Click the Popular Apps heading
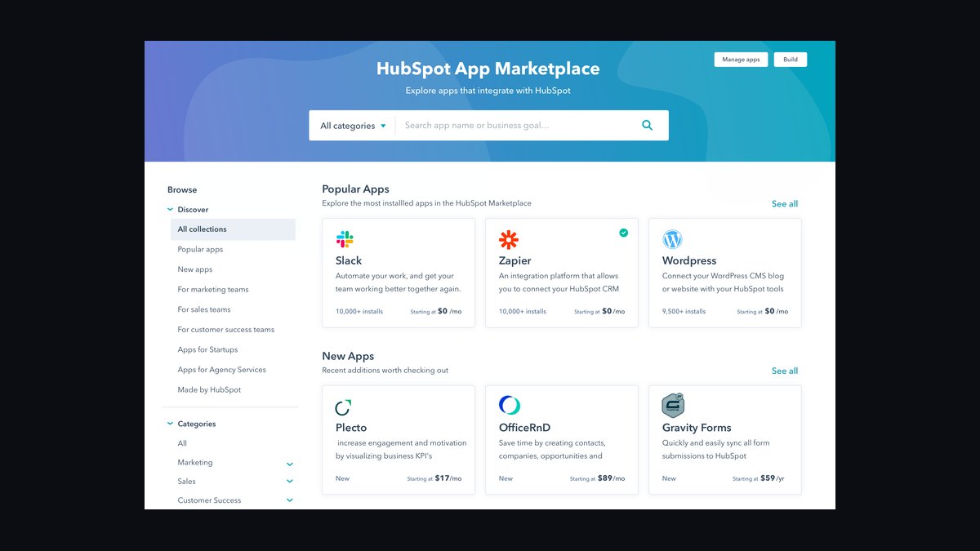The width and height of the screenshot is (980, 551). tap(355, 189)
